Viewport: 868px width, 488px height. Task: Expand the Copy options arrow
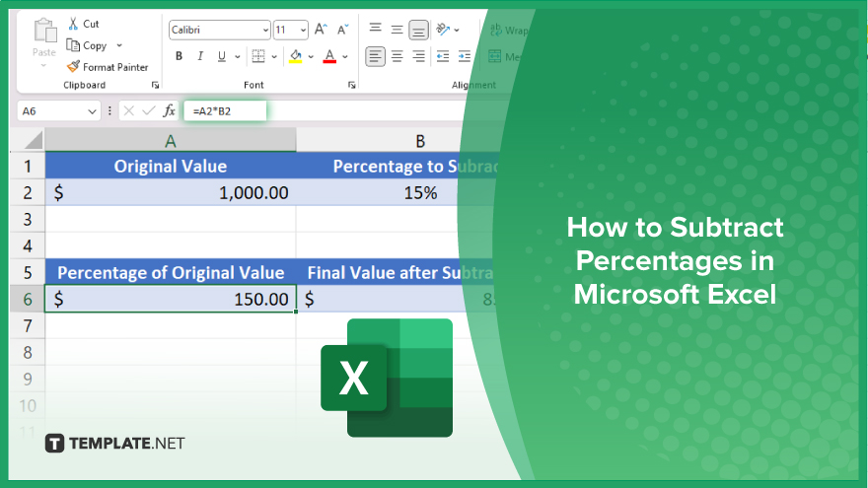(119, 45)
